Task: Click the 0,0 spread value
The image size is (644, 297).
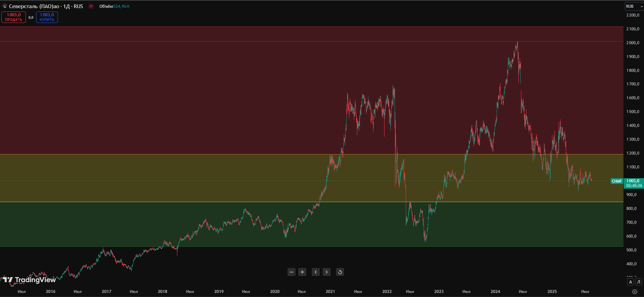Action: 31,17
